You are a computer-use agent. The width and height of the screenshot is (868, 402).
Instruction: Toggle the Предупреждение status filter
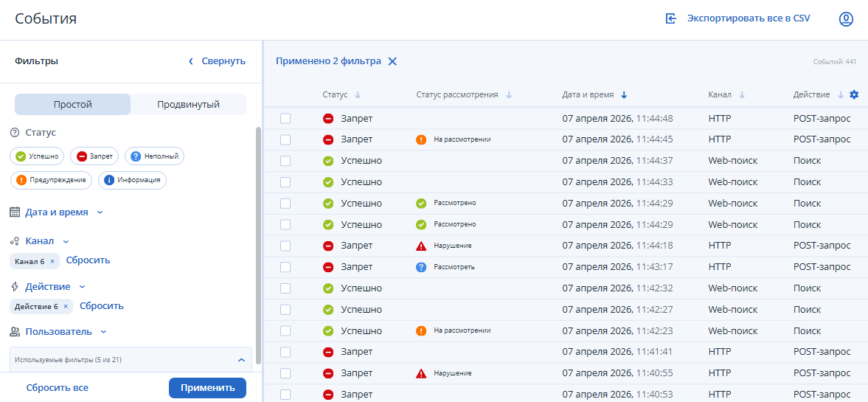click(52, 180)
